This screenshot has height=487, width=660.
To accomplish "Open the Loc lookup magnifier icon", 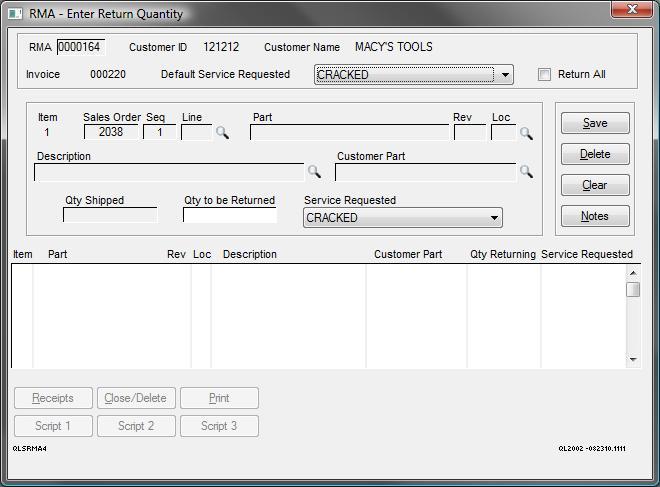I will [x=526, y=133].
